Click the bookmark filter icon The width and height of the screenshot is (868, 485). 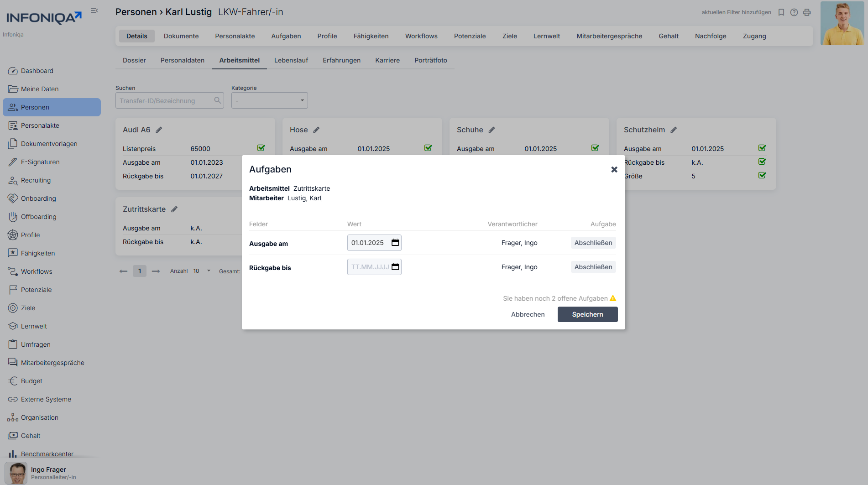click(x=781, y=12)
